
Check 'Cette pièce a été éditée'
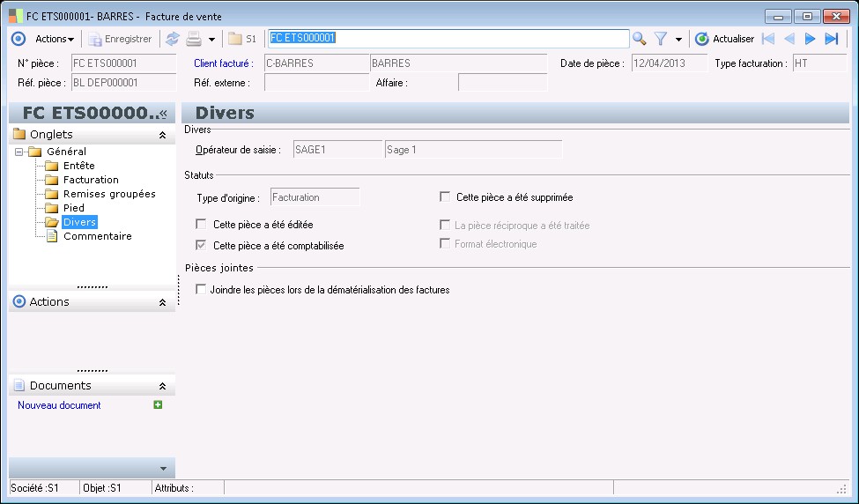point(201,225)
